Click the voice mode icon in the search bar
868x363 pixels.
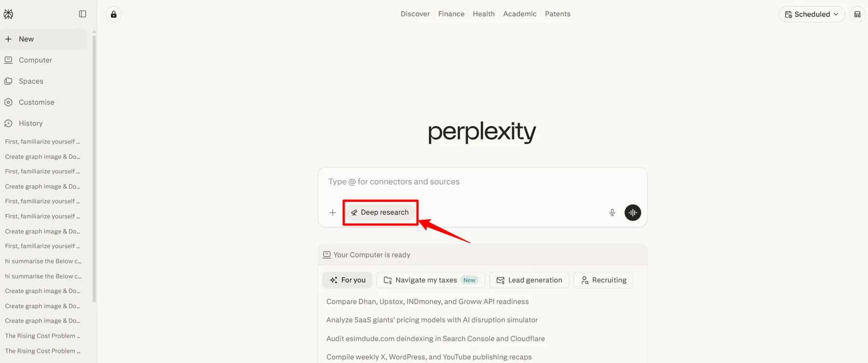(633, 212)
